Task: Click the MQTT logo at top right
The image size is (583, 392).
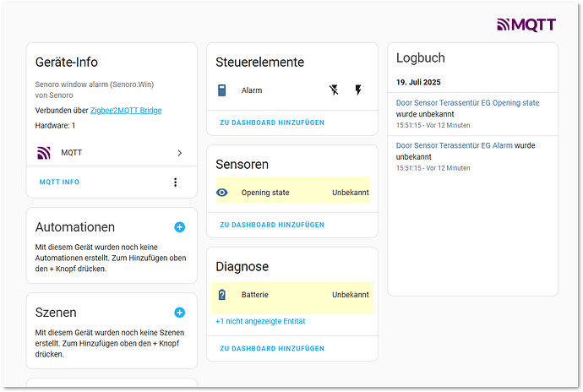Action: pyautogui.click(x=527, y=24)
